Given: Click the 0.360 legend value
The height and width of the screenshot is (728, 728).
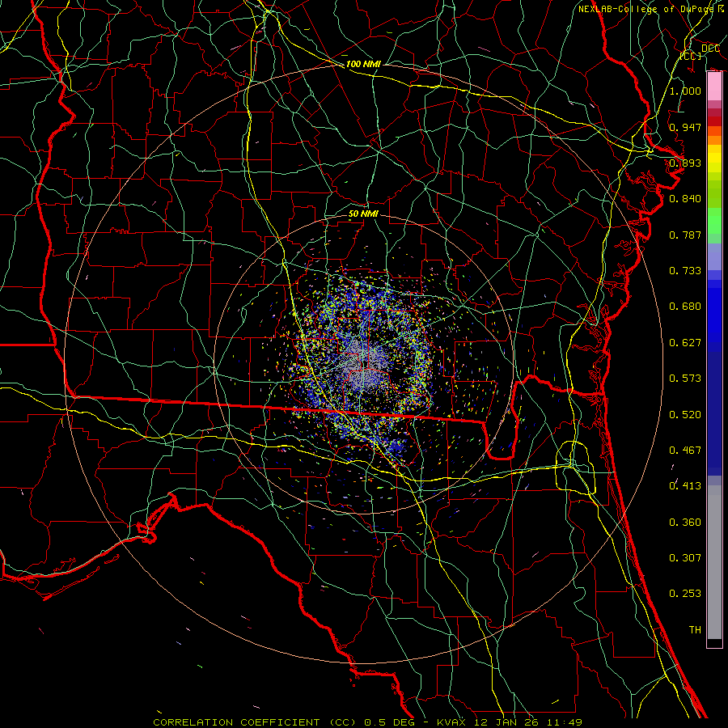Looking at the screenshot, I should (x=685, y=523).
